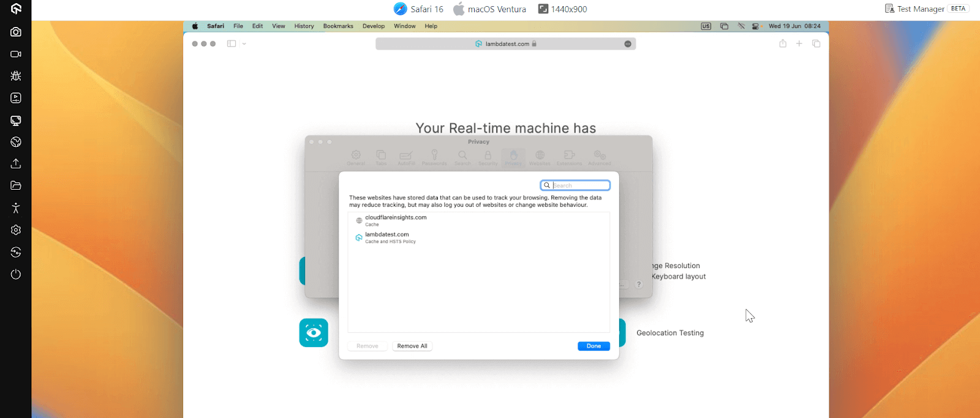Open the upload files icon

tap(16, 163)
